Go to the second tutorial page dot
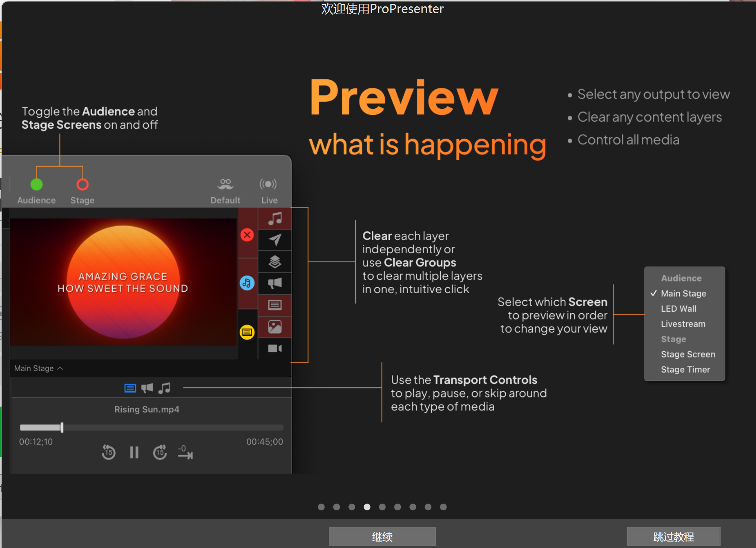The width and height of the screenshot is (756, 548). click(x=336, y=507)
